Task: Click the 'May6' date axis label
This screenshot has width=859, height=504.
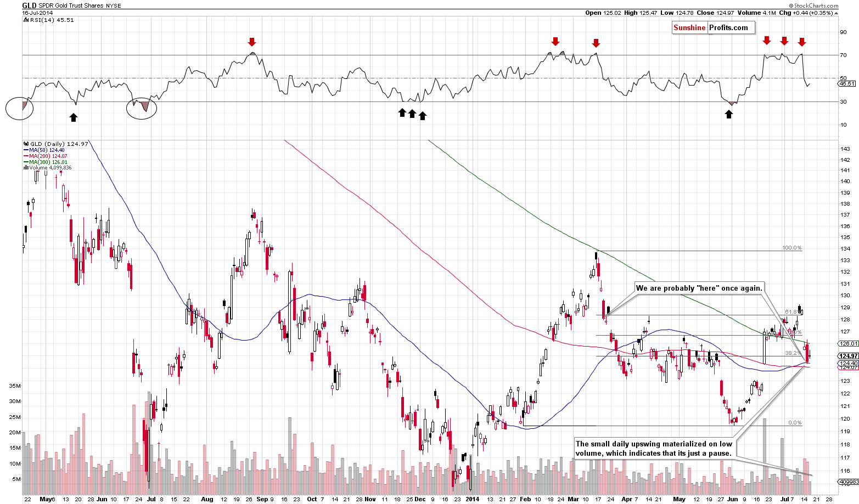Action: point(48,500)
